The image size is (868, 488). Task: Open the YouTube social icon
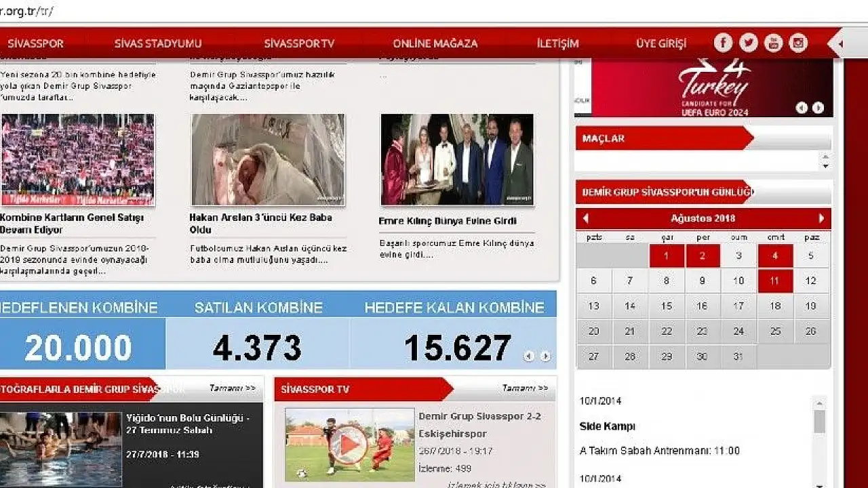pyautogui.click(x=773, y=43)
